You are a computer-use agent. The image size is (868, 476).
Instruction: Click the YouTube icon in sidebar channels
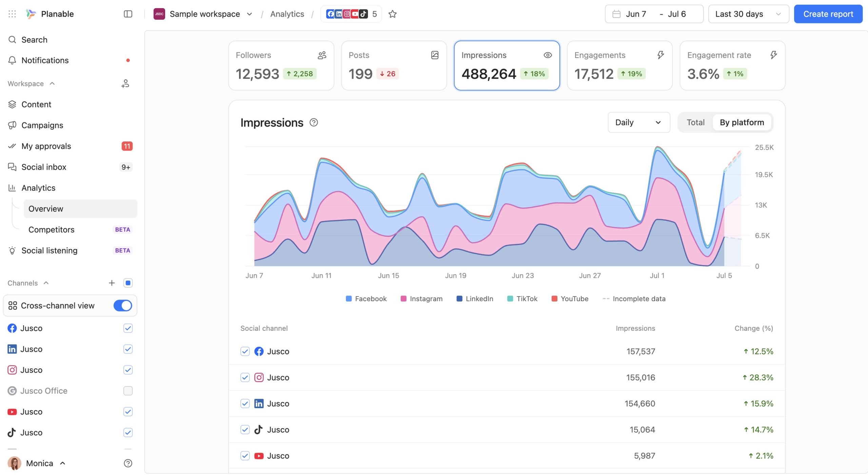12,412
